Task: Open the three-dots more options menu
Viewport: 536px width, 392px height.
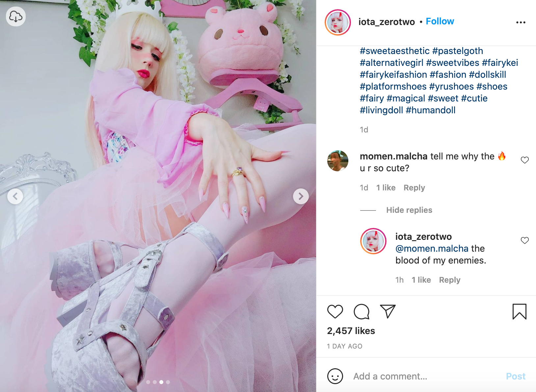Action: 521,22
